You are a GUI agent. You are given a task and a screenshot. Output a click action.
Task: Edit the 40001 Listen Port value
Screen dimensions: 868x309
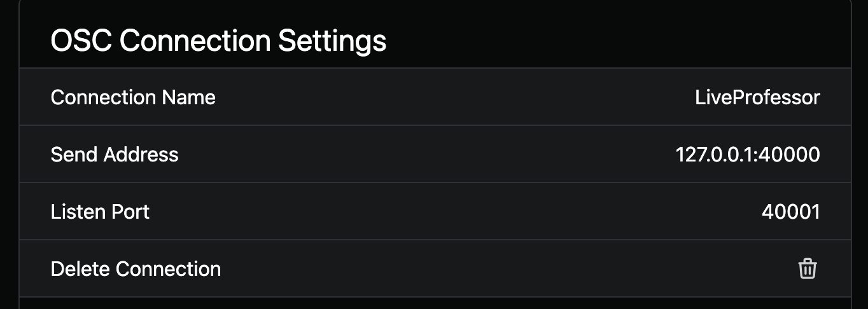tap(790, 212)
